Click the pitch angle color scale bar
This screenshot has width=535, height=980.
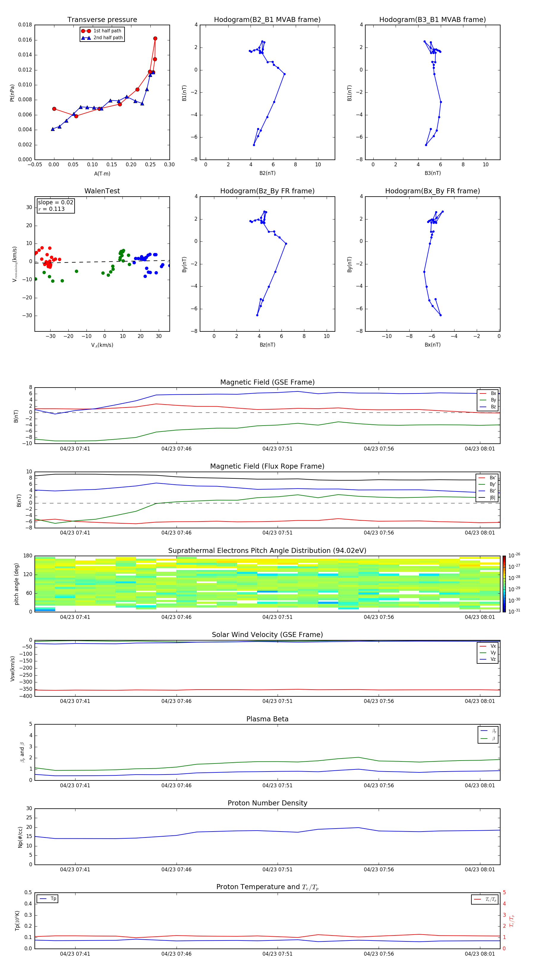[x=504, y=584]
